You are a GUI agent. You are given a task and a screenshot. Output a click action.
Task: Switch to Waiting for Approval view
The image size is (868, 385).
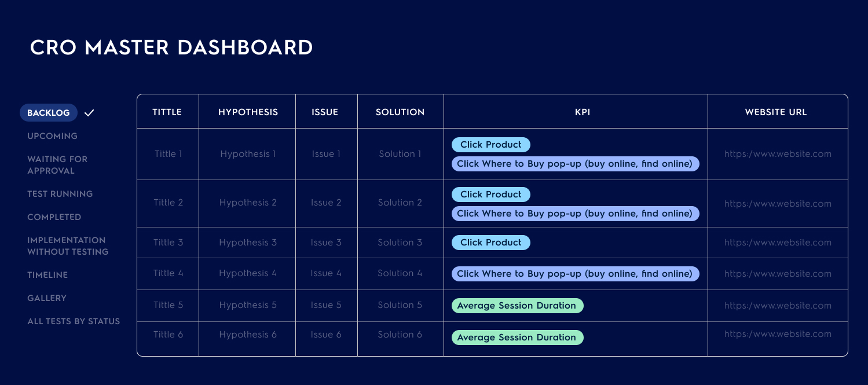[57, 165]
